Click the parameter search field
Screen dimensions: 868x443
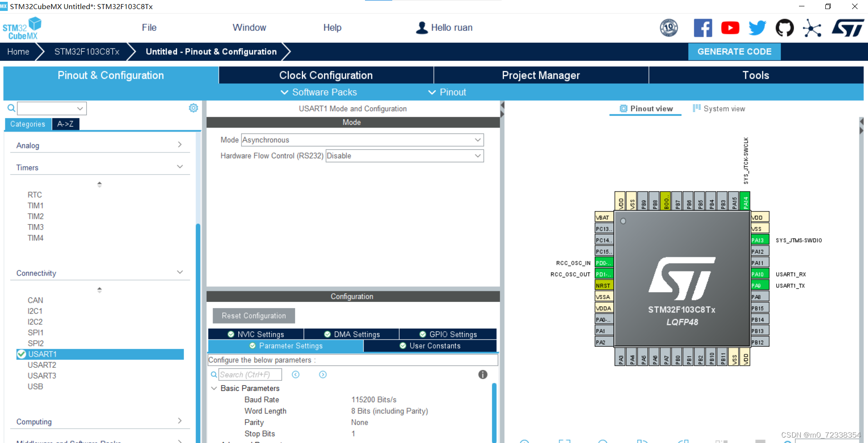point(250,374)
